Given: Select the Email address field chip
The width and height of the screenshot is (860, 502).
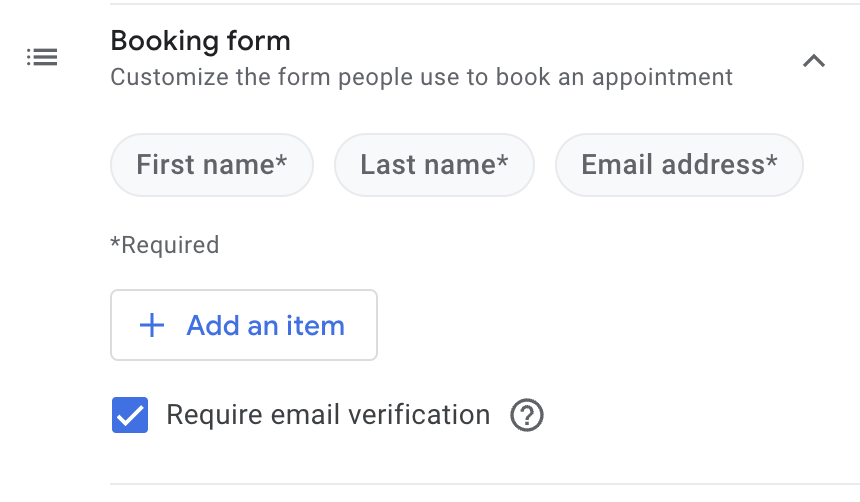Looking at the screenshot, I should coord(679,165).
